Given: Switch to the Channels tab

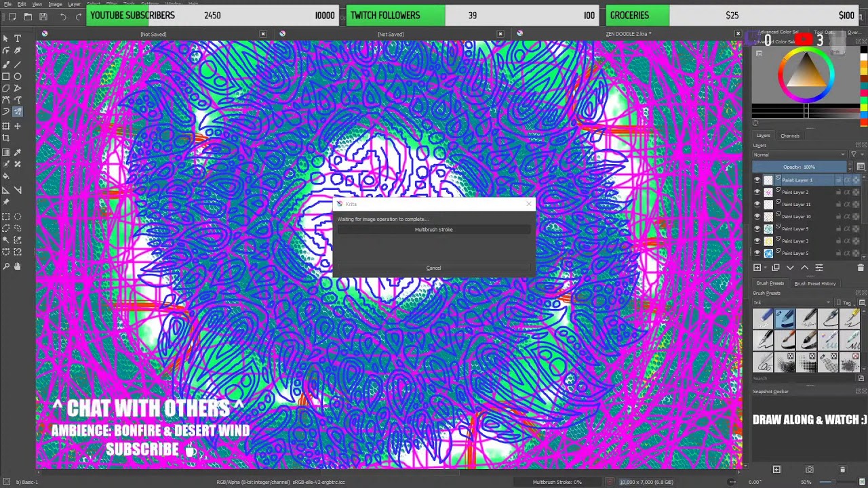Looking at the screenshot, I should point(790,136).
